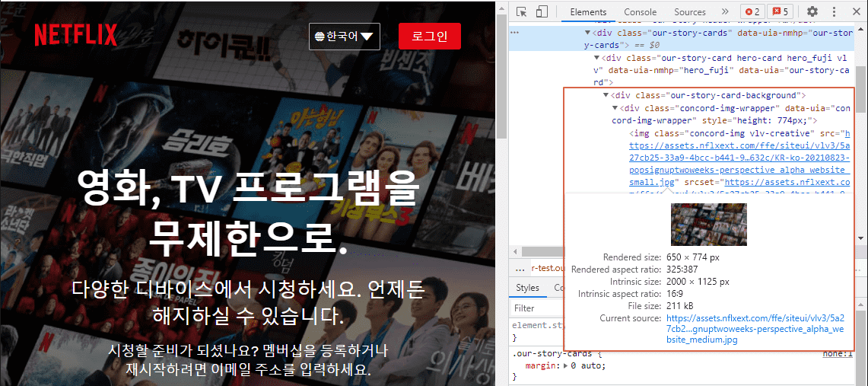The height and width of the screenshot is (386, 868).
Task: Collapse the our-story-card hero-card div
Action: pos(596,58)
